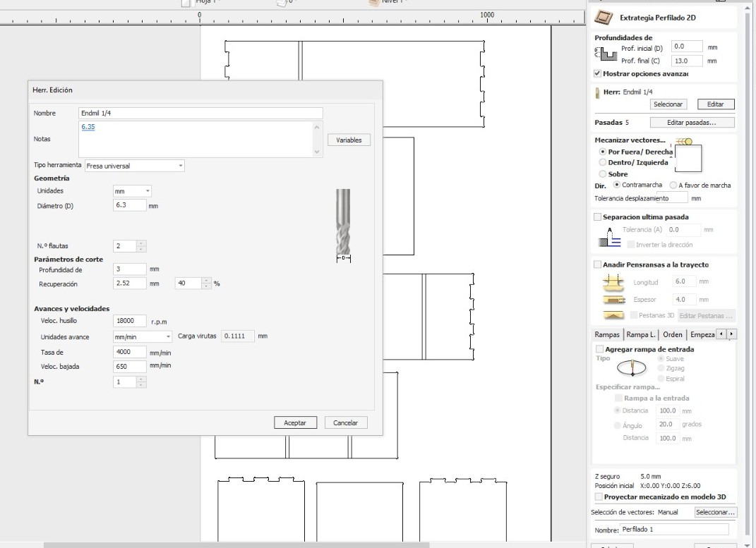Click the end mill tool image in dialog

343,225
